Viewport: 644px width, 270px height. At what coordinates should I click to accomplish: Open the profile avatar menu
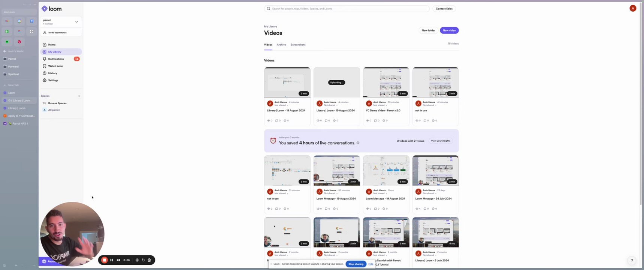tap(632, 8)
